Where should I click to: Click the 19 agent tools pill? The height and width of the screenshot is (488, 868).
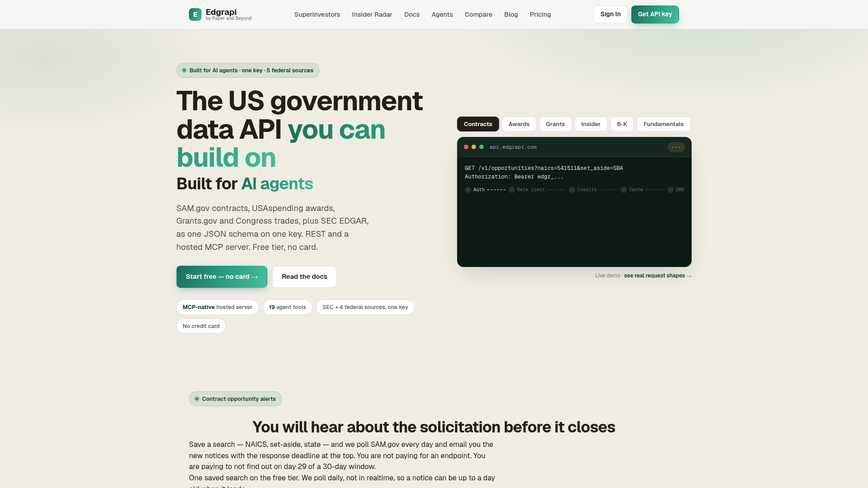pos(288,307)
